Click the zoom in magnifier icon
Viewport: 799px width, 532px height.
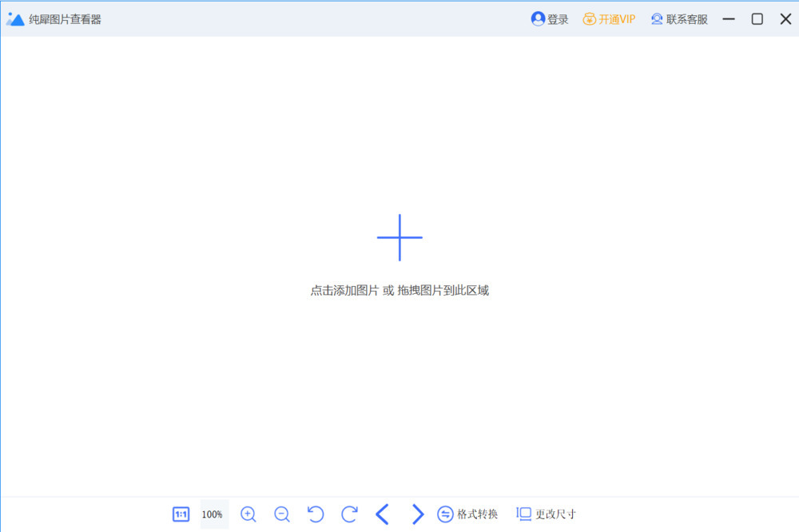[248, 514]
